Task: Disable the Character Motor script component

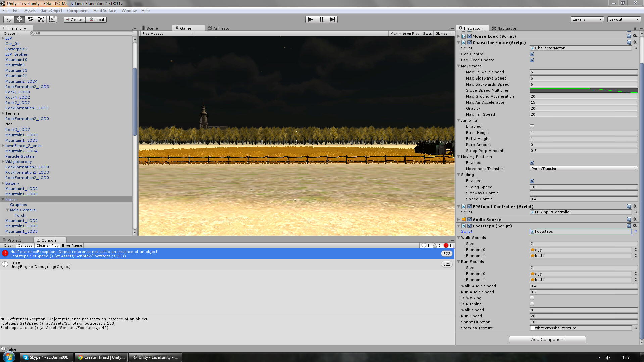Action: tap(470, 43)
